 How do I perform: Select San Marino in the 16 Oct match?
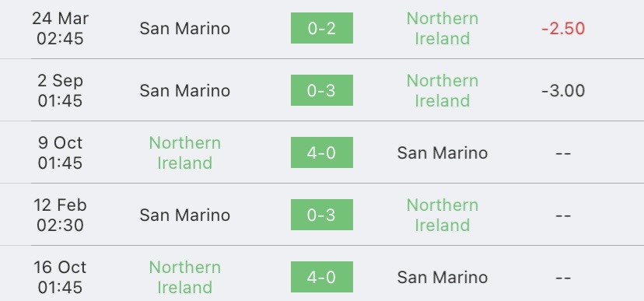click(x=443, y=277)
